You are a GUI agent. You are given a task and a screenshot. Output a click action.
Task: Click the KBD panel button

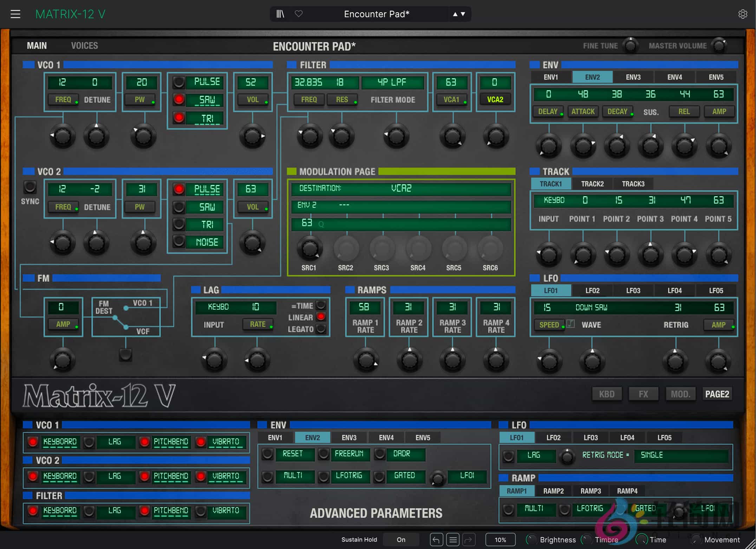(x=607, y=394)
